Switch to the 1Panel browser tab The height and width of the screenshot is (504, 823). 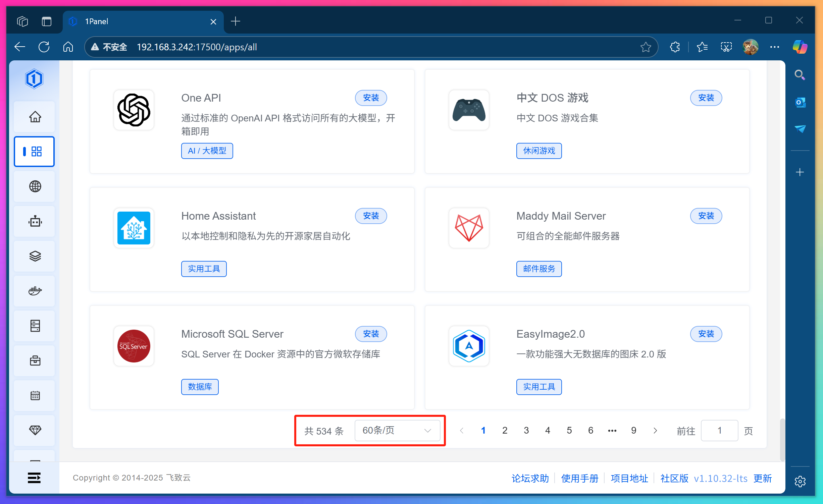click(117, 21)
